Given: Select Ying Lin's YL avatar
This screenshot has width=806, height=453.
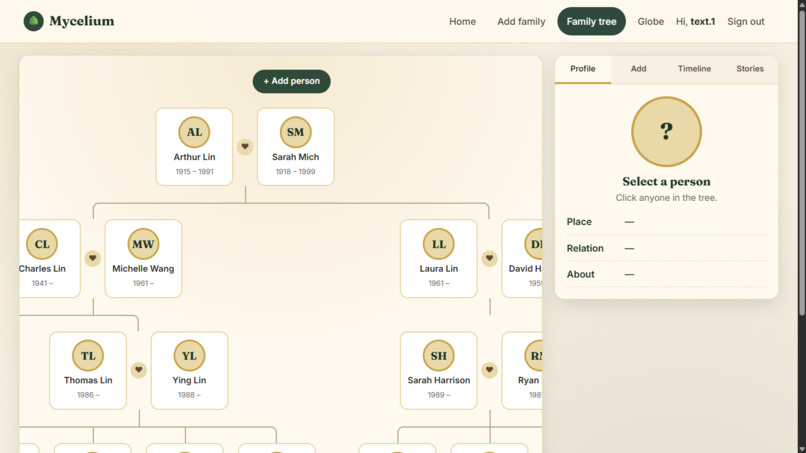Looking at the screenshot, I should (189, 355).
